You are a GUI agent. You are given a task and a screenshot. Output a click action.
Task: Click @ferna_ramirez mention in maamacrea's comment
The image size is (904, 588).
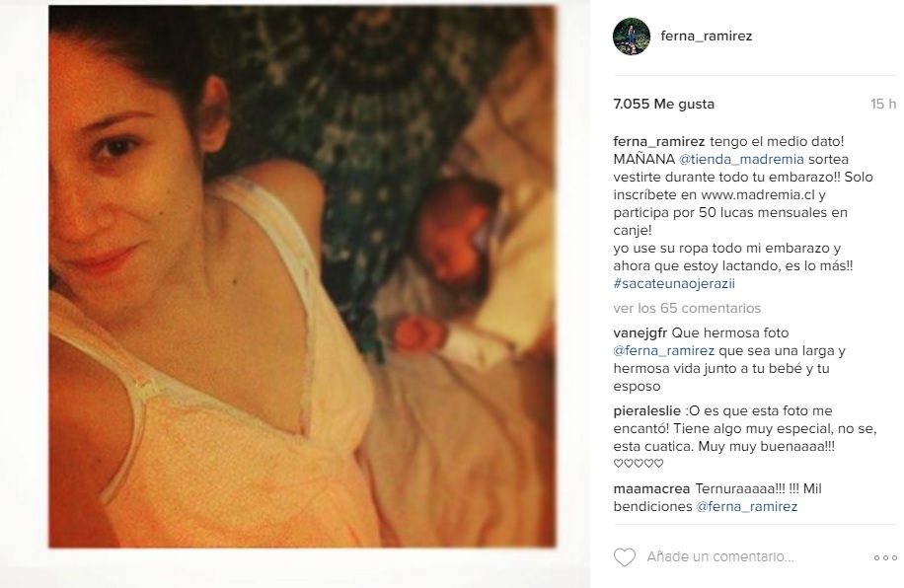pos(747,507)
